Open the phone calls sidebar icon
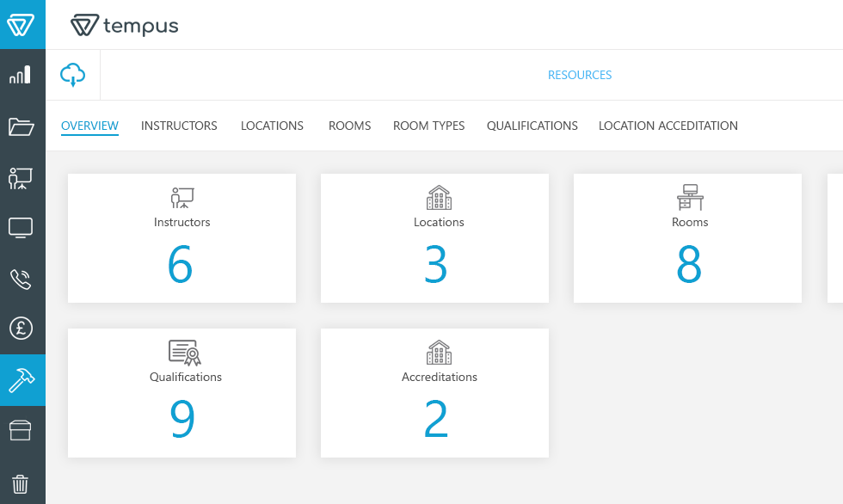This screenshot has height=504, width=843. coord(21,279)
